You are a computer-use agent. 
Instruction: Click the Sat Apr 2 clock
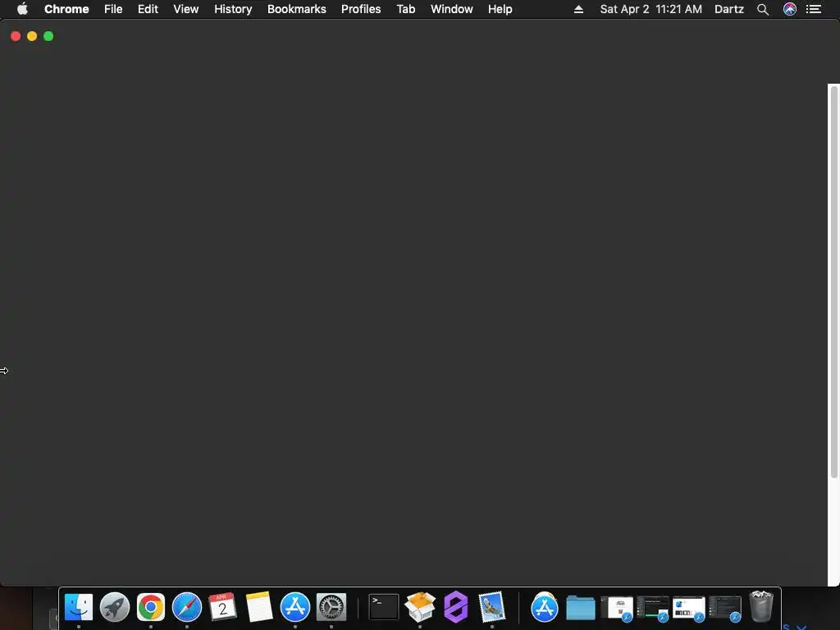click(x=651, y=9)
